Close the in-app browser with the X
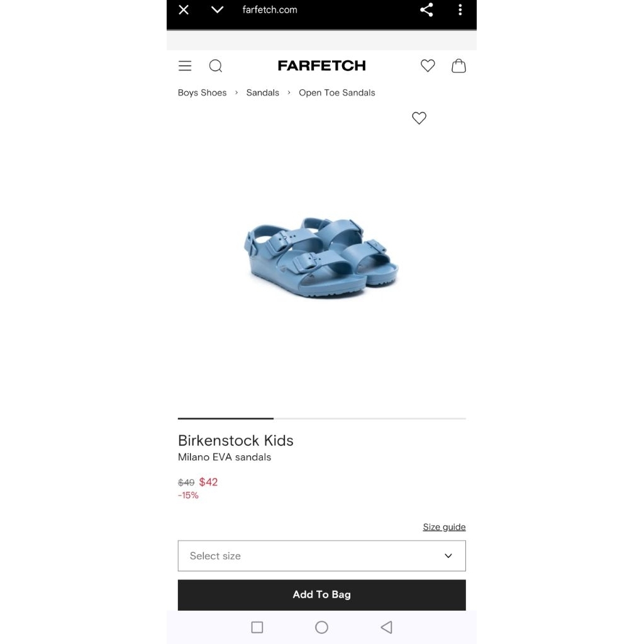Image resolution: width=644 pixels, height=644 pixels. pyautogui.click(x=183, y=9)
